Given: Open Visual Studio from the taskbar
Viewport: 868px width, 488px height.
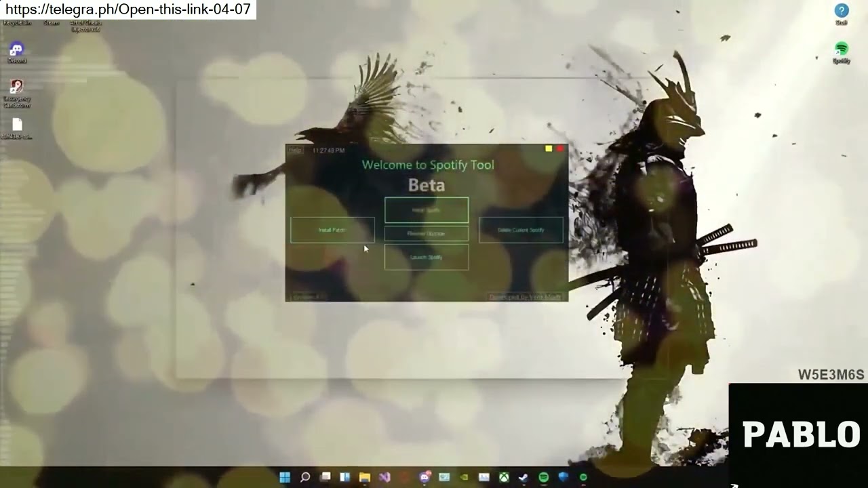Looking at the screenshot, I should 384,477.
